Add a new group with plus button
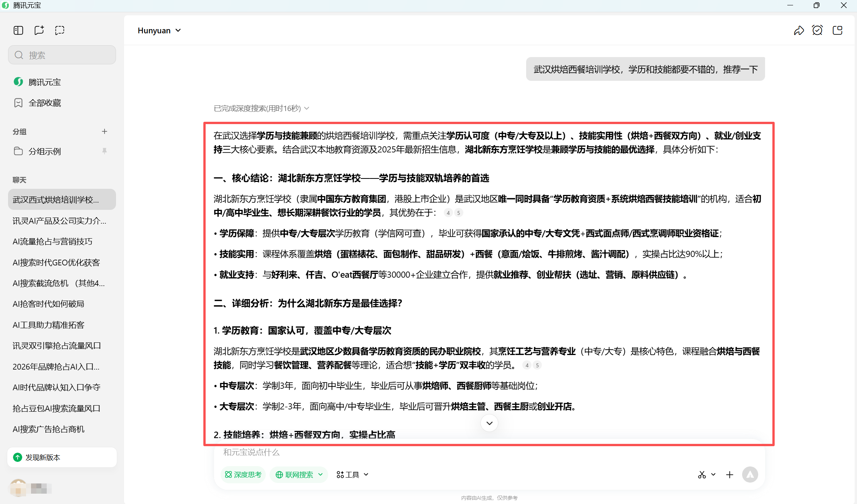The image size is (857, 504). click(x=105, y=131)
